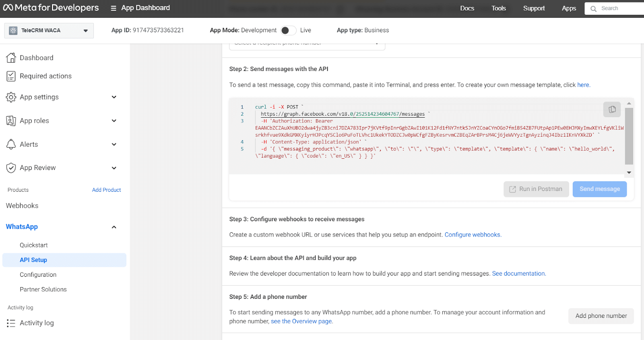Open the 'see the Overview page' link
Image resolution: width=644 pixels, height=340 pixels.
tap(301, 321)
